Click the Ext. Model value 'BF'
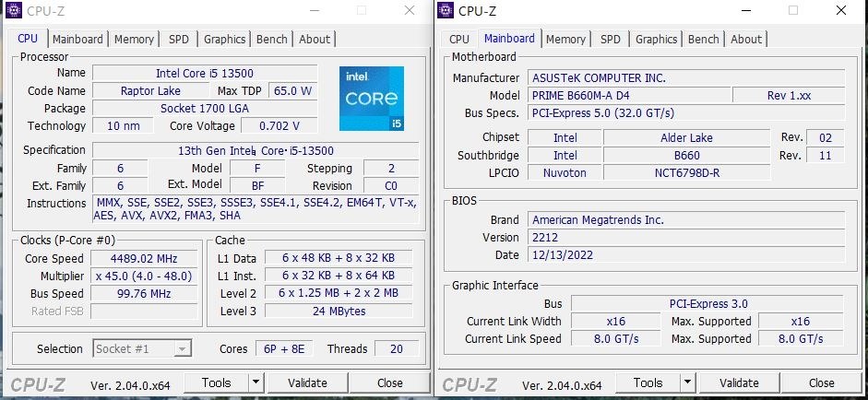868x400 pixels. click(x=257, y=186)
